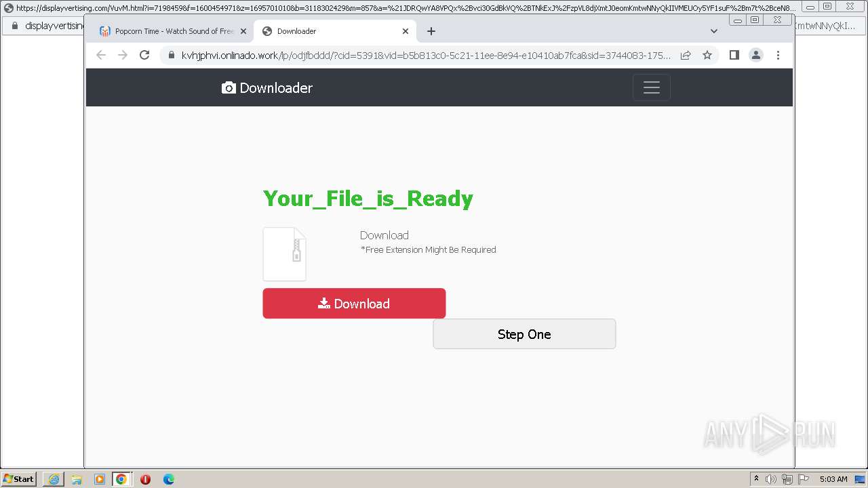View site security lock info
Screen dimensions: 868x488
(x=171, y=55)
